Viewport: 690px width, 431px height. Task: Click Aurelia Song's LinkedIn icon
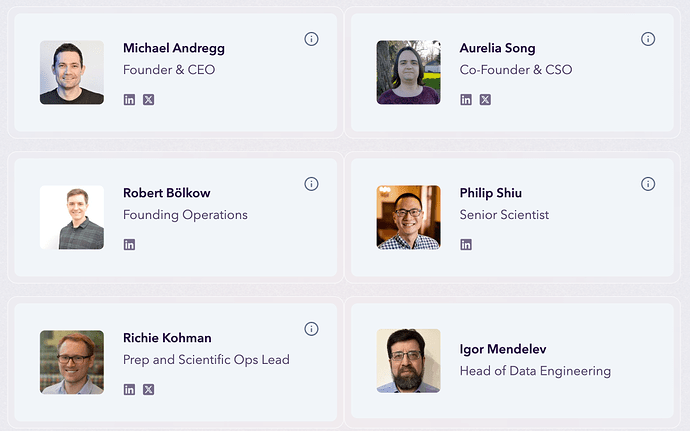tap(466, 100)
